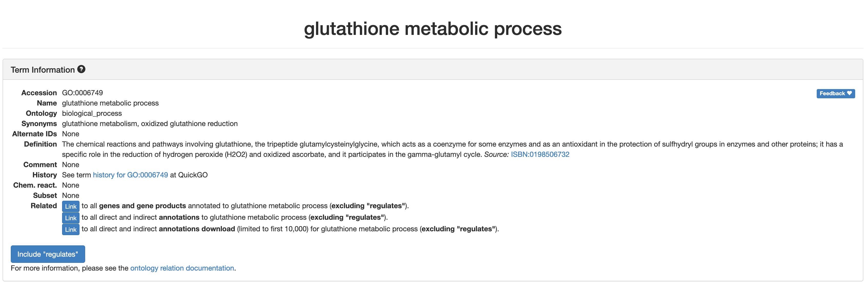Screen dimensions: 868x288
Task: Click the Subset row value None
Action: (71, 195)
